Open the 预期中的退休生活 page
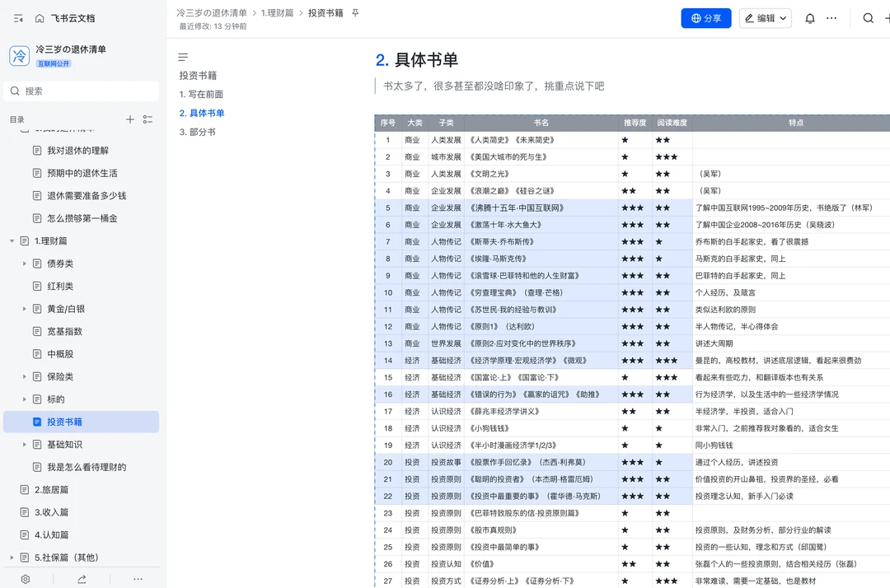890x588 pixels. tap(82, 173)
